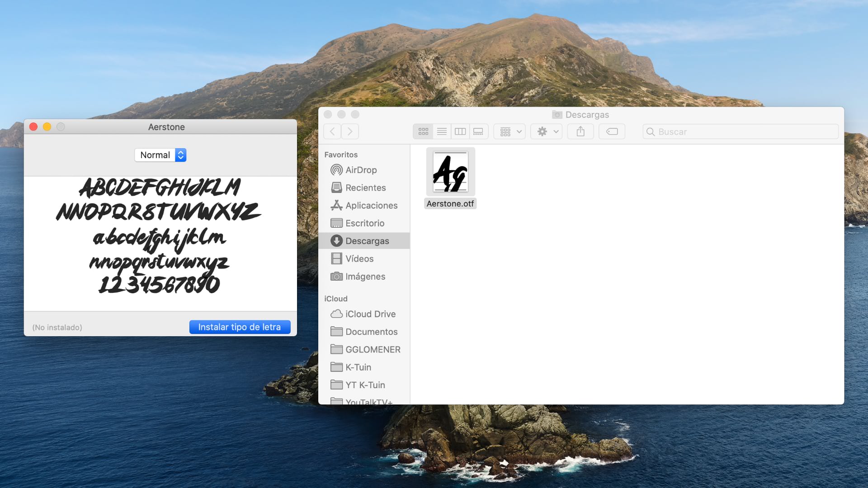Viewport: 868px width, 488px height.
Task: Open the Share menu in the toolbar
Action: coord(580,131)
